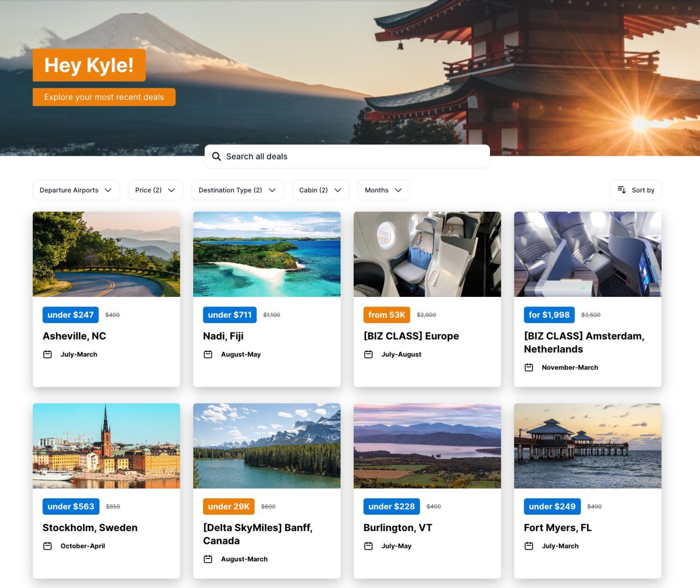Click the calendar icon on the Amsterdam deal
The height and width of the screenshot is (588, 700).
click(x=529, y=367)
